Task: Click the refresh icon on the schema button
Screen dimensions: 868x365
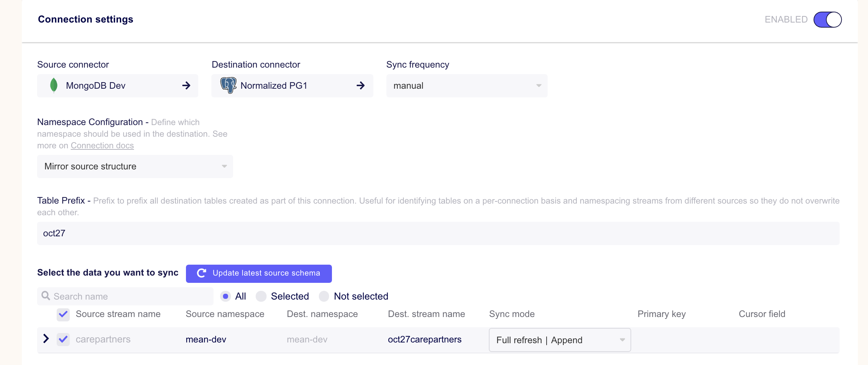Action: click(x=202, y=273)
